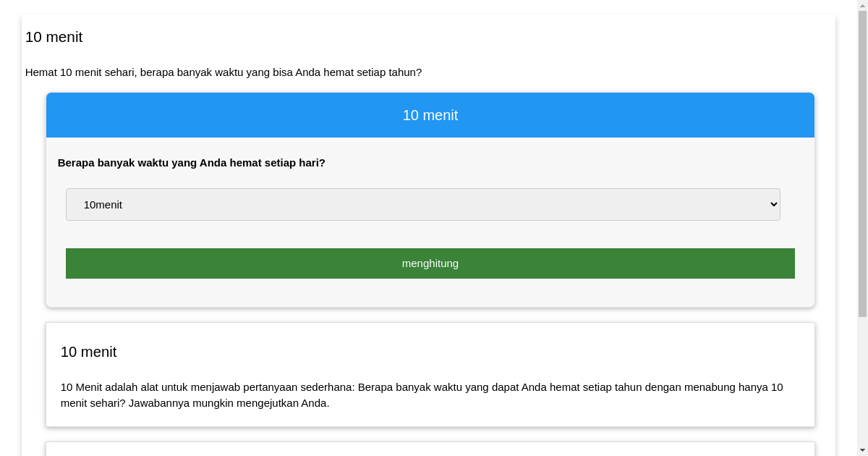Screen dimensions: 868x456
Task: Click the 10 menit page heading
Action: [x=54, y=37]
